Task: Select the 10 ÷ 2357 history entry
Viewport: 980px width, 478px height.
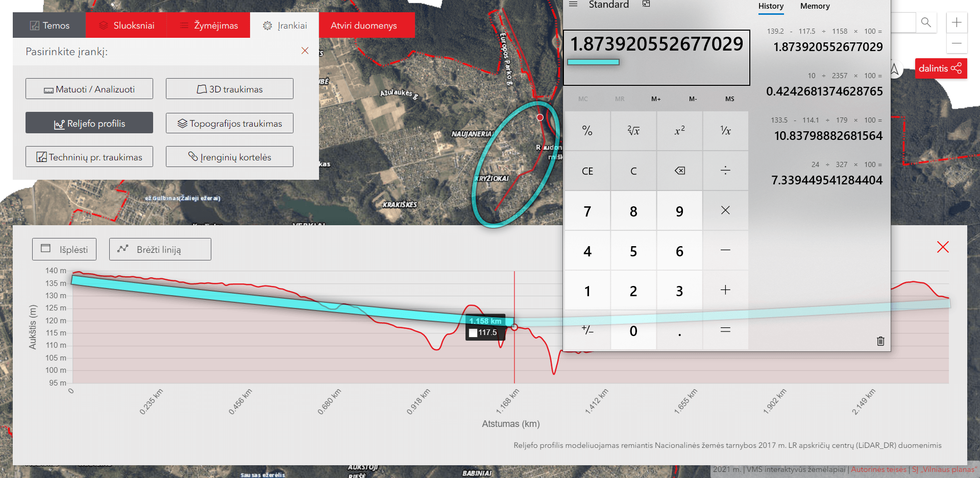Action: 824,84
